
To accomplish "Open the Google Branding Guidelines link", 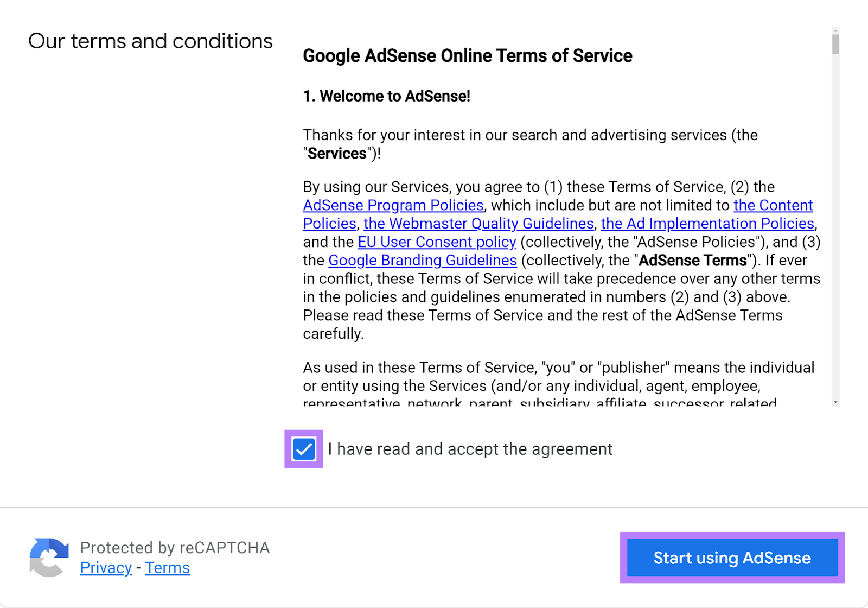I will click(x=422, y=261).
